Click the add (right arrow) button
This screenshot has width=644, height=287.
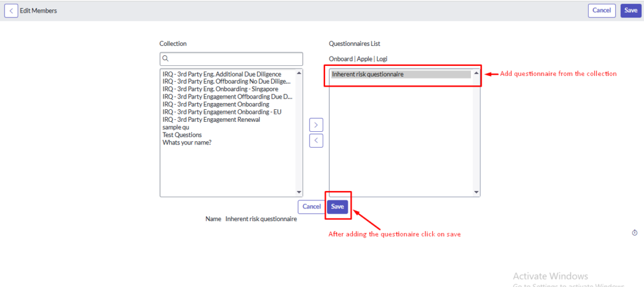pyautogui.click(x=316, y=125)
